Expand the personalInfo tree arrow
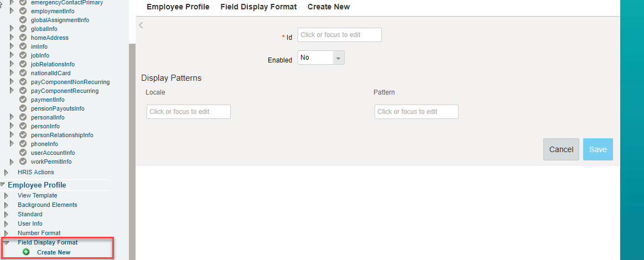Screen dimensions: 644x260 [12, 117]
